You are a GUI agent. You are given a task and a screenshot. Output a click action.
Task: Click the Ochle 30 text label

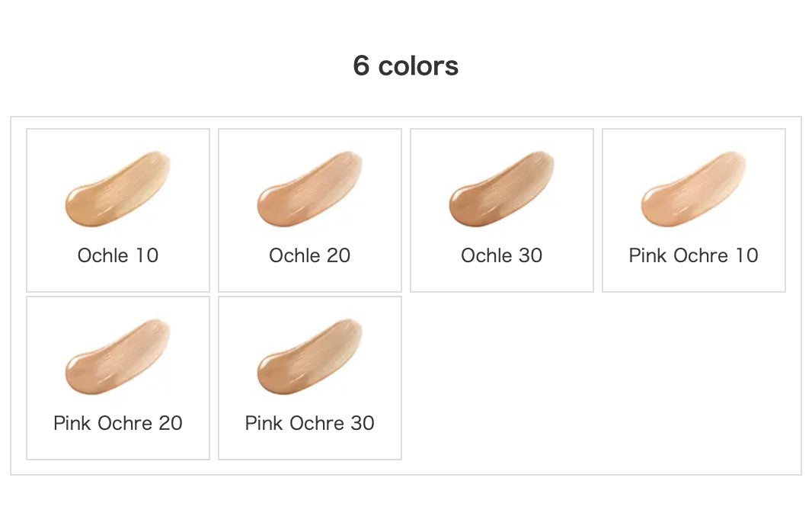coord(502,255)
